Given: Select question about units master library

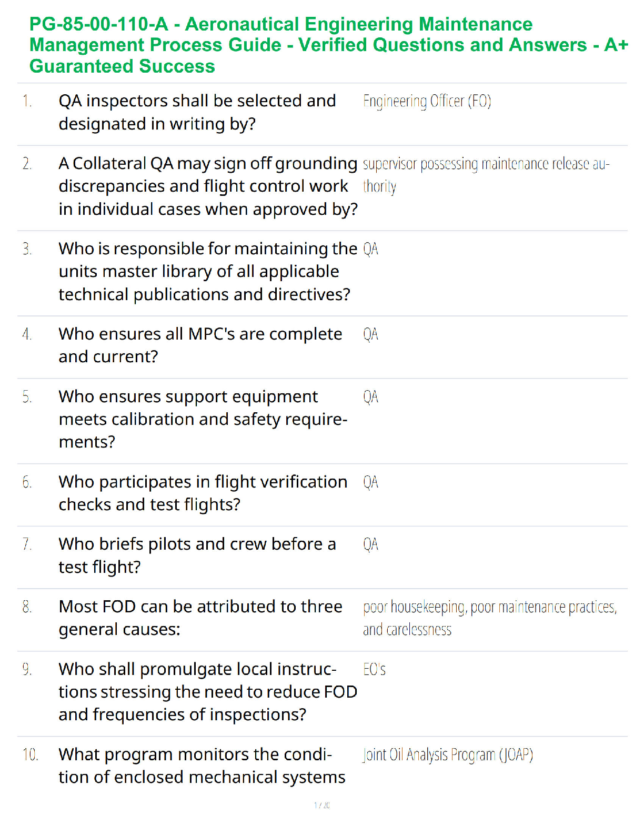Looking at the screenshot, I should click(208, 271).
